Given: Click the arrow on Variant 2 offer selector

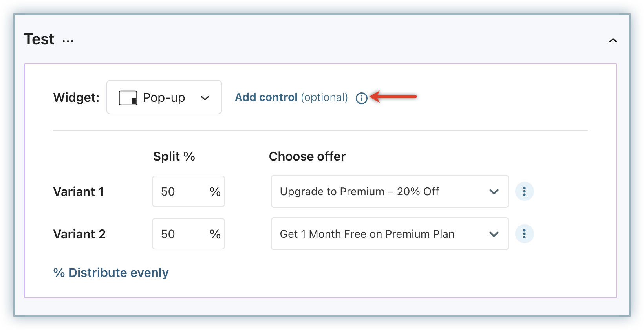Looking at the screenshot, I should pyautogui.click(x=494, y=234).
